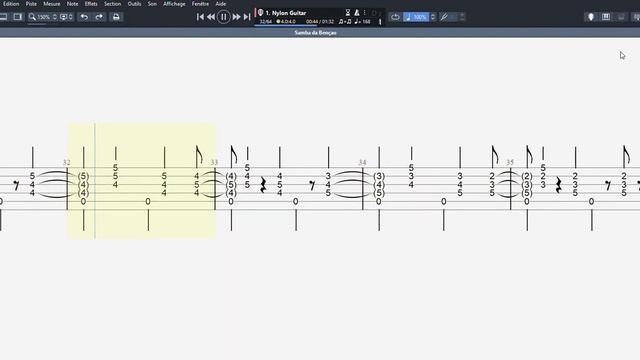Redo the last undone action
640x360 pixels.
(x=99, y=17)
